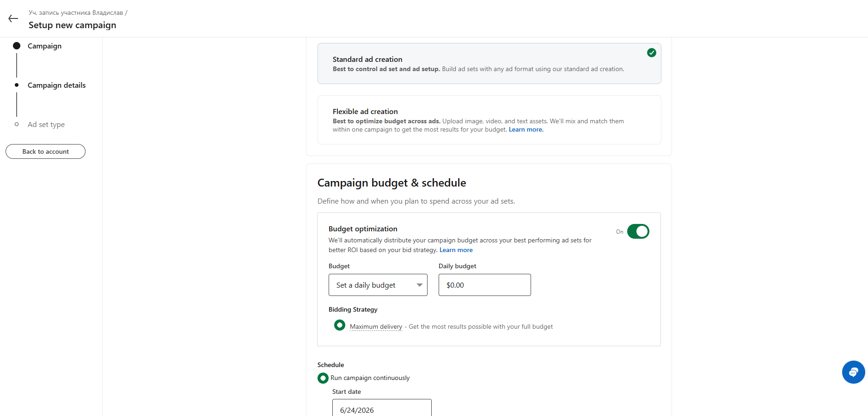Select the Campaign step in sidebar

(44, 46)
